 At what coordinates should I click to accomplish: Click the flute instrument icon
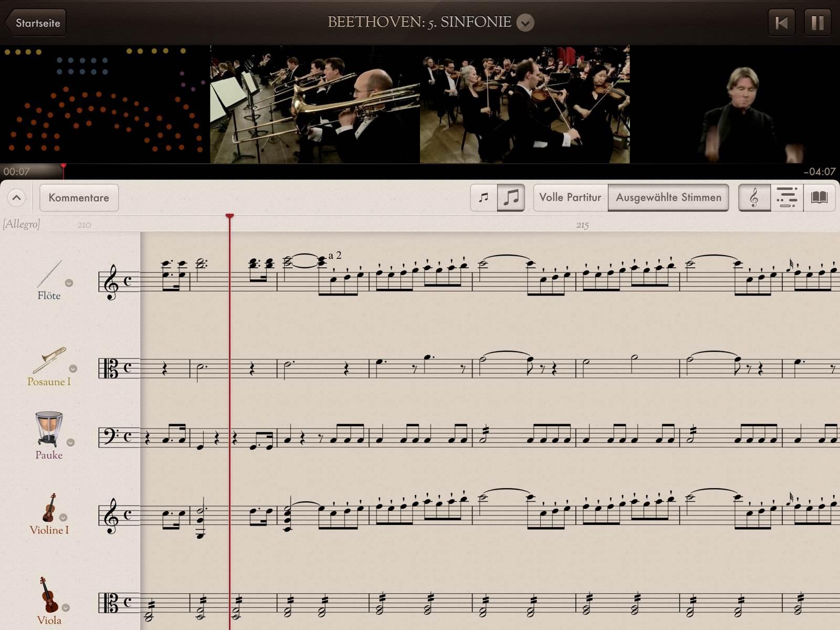(49, 274)
